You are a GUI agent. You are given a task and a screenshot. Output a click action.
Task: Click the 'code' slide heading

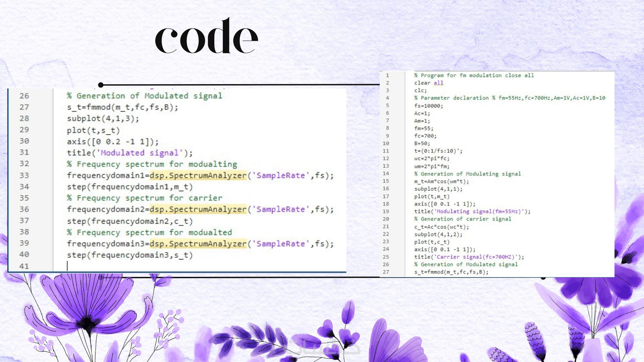coord(207,37)
